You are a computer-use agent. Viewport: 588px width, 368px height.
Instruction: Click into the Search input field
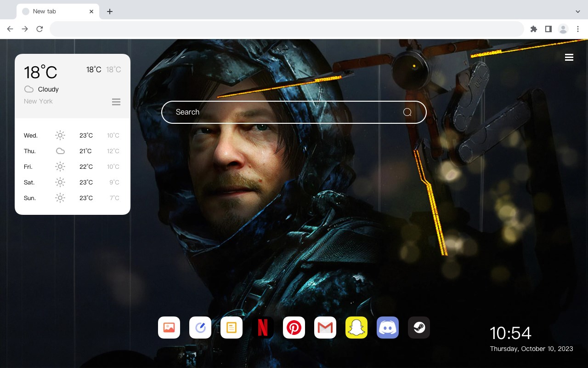click(x=294, y=112)
